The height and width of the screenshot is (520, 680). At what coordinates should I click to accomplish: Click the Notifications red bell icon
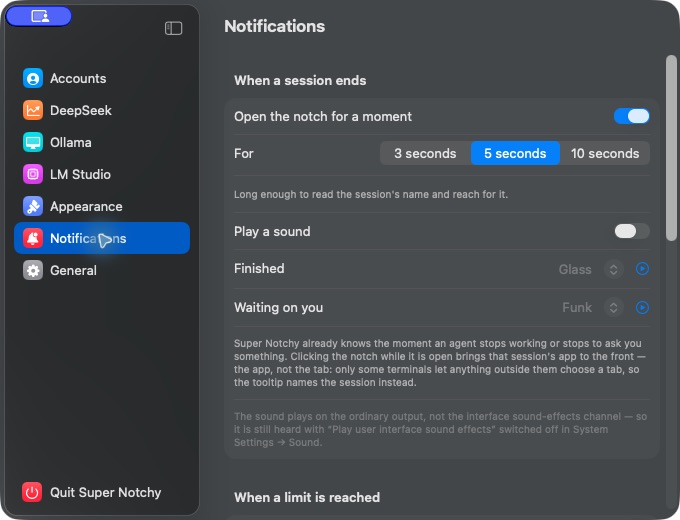(33, 238)
